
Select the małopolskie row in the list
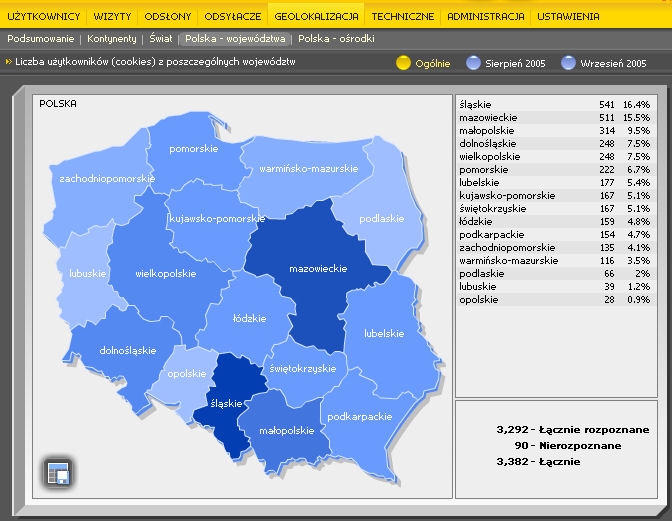pos(556,130)
